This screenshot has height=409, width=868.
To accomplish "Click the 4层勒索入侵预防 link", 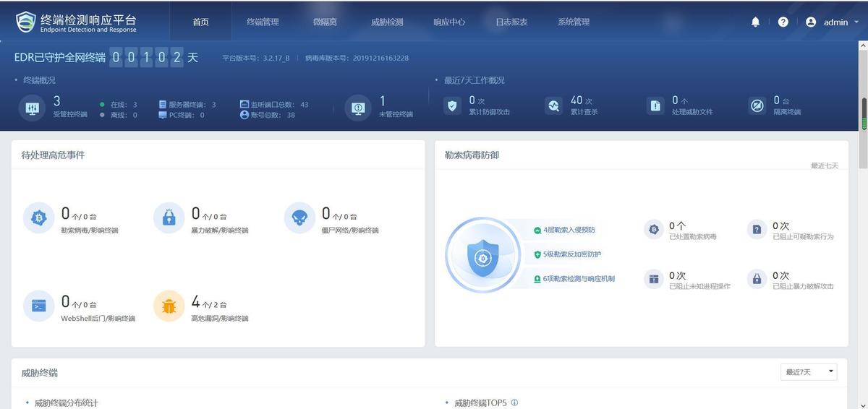I will click(x=569, y=230).
